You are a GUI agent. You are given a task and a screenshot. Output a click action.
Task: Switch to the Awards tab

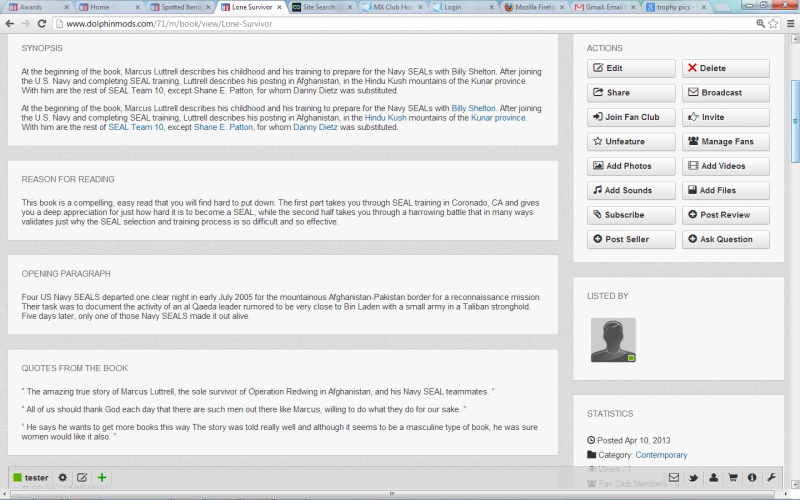37,7
